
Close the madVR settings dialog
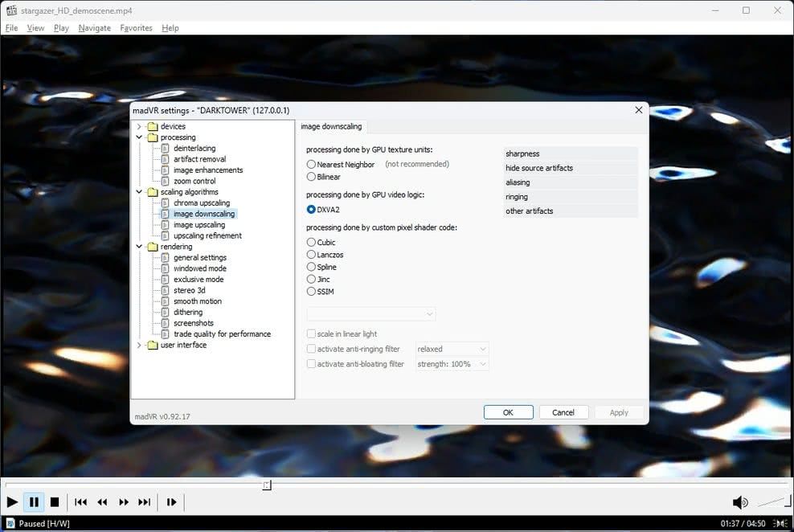(x=639, y=110)
